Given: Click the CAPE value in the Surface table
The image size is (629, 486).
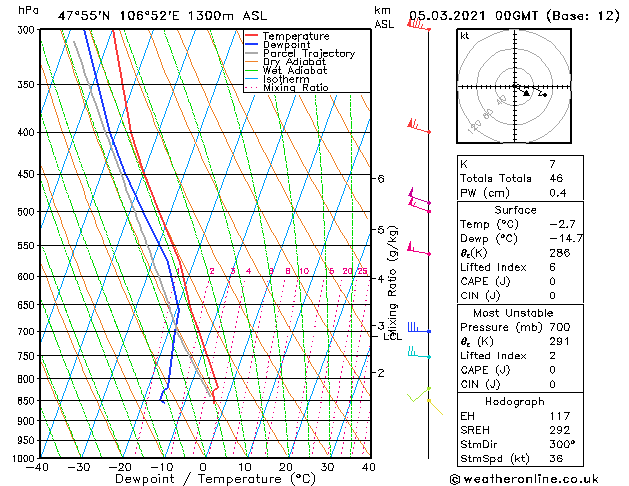Looking at the screenshot, I should click(552, 281).
